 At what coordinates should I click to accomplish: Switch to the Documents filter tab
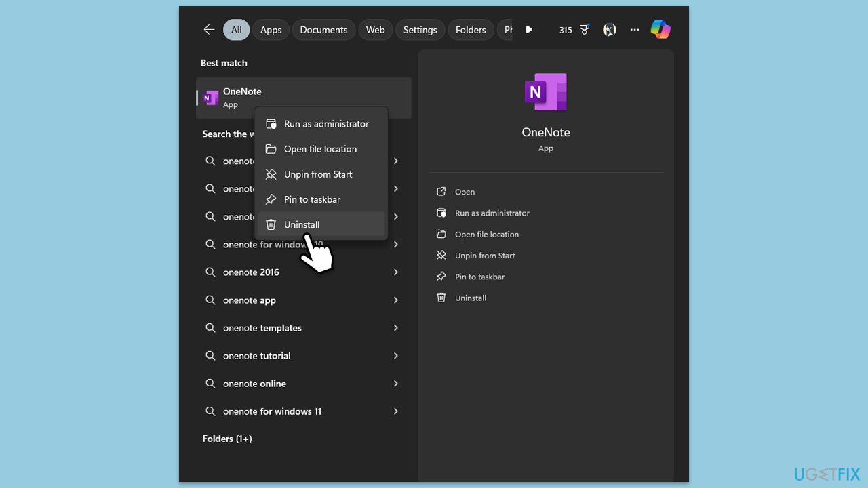pos(323,30)
